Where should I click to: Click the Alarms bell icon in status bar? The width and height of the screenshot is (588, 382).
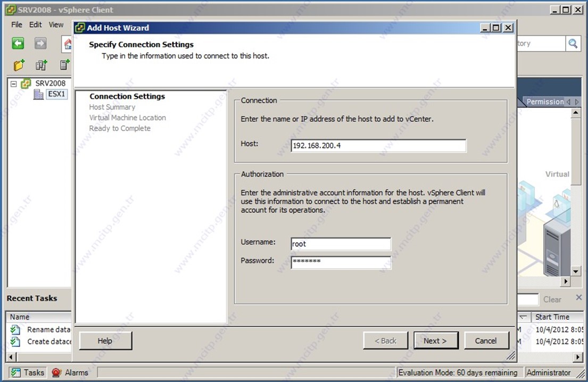(x=56, y=372)
